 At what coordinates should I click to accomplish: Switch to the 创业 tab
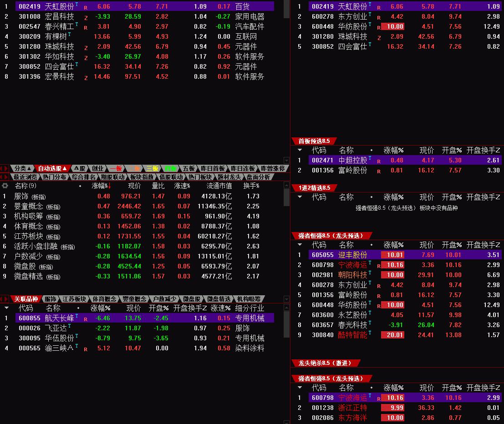97,168
